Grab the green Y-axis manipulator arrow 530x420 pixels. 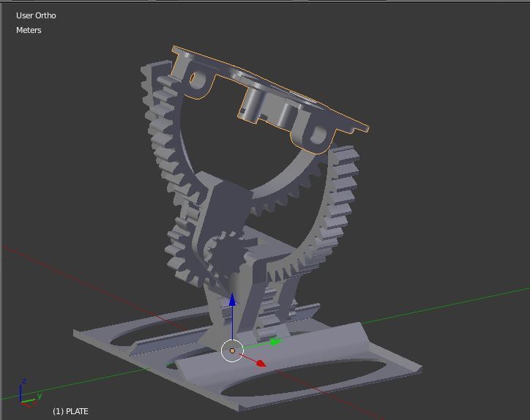275,342
